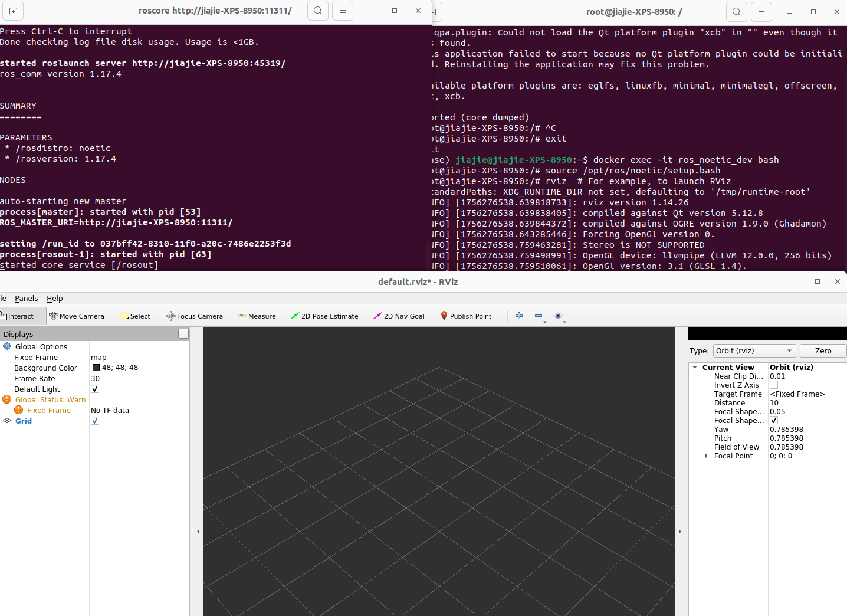Open search in the roscore terminal
Screen dimensions: 847x616
click(x=318, y=11)
